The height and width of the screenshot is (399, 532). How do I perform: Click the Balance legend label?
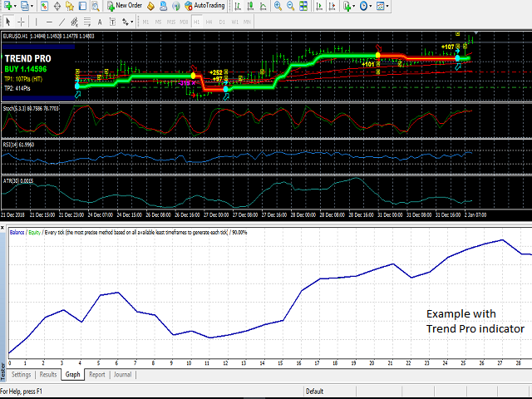pyautogui.click(x=17, y=233)
